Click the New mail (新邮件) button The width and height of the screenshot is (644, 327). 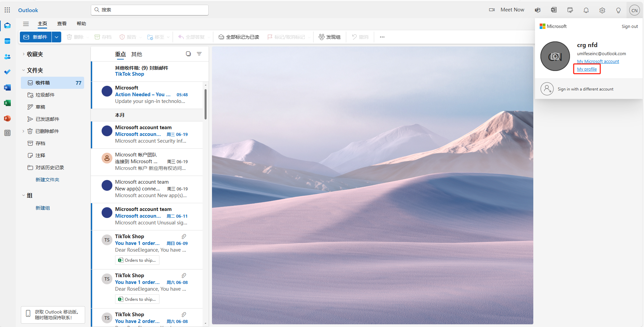tap(36, 37)
